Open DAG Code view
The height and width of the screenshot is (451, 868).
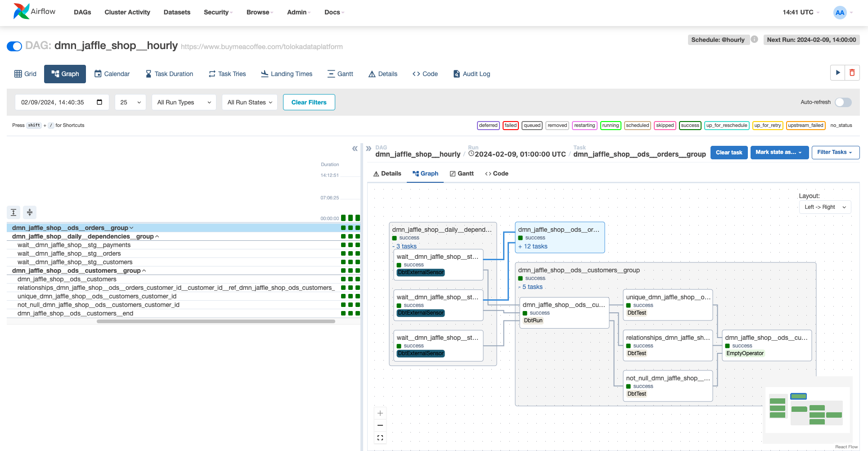425,74
